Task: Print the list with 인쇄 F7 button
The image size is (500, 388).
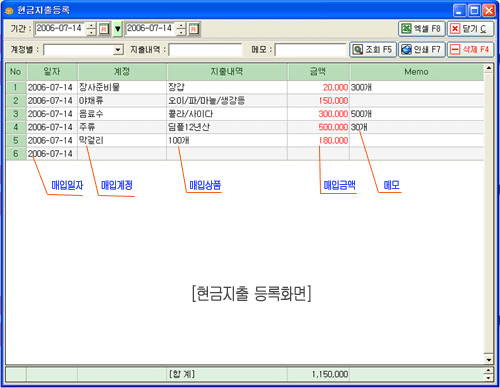Action: pyautogui.click(x=422, y=50)
